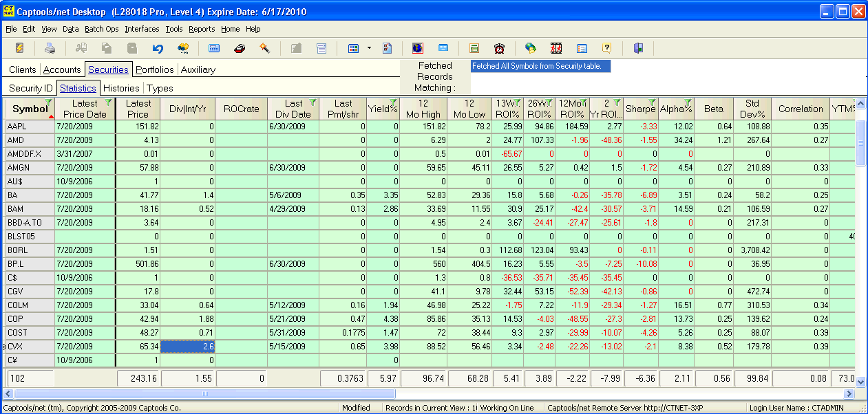
Task: Click the Paste toolbar icon
Action: (x=131, y=48)
